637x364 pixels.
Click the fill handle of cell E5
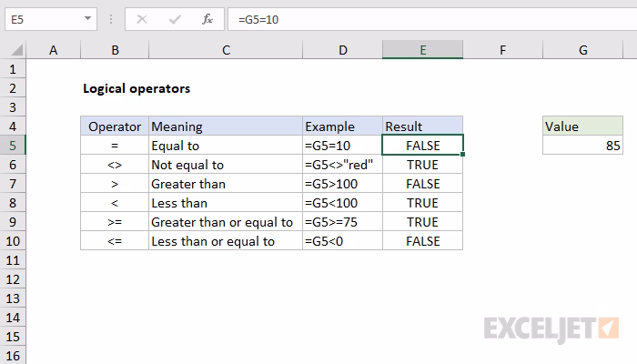(x=462, y=155)
